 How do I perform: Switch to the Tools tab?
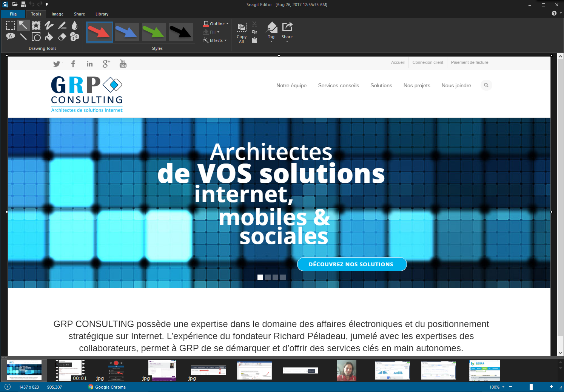tap(36, 14)
